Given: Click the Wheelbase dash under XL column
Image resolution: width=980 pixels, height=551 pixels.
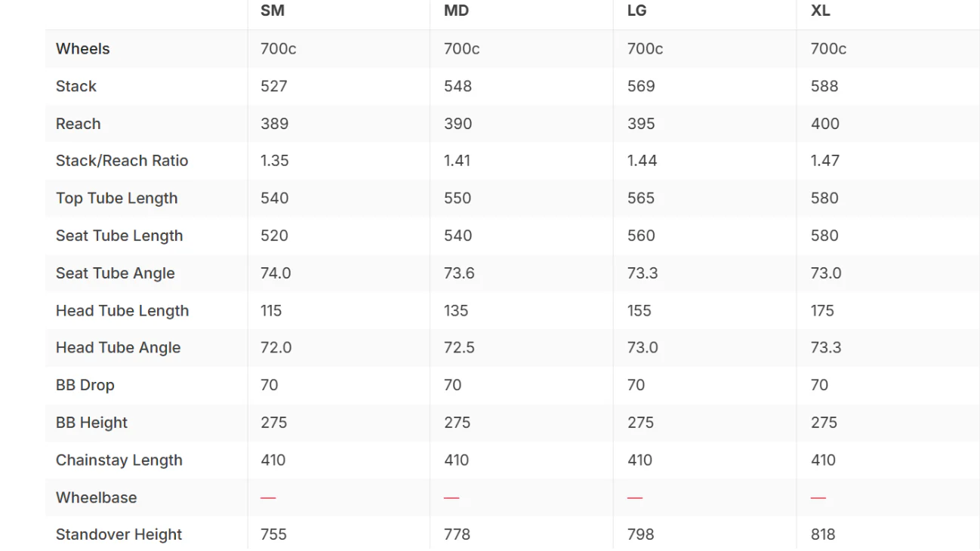Looking at the screenshot, I should click(818, 497).
